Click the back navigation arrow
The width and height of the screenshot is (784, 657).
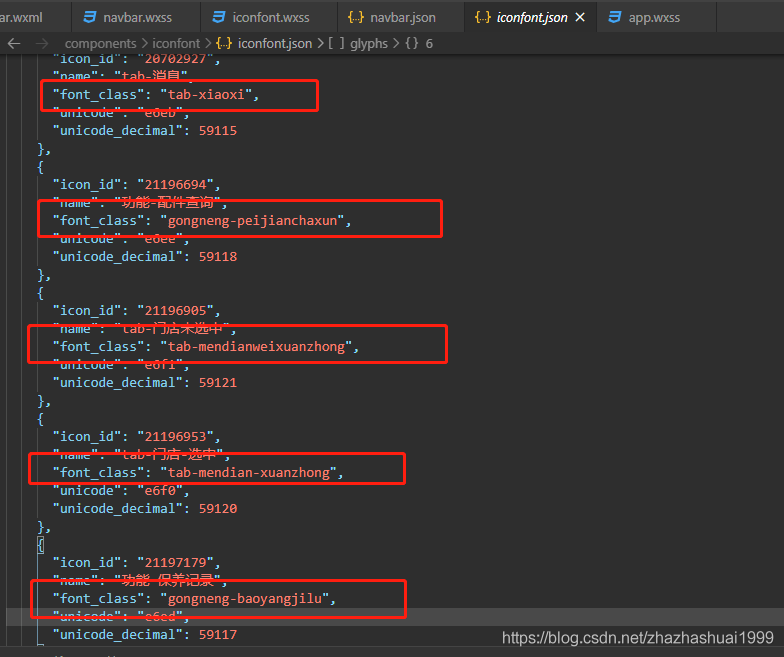[x=14, y=44]
